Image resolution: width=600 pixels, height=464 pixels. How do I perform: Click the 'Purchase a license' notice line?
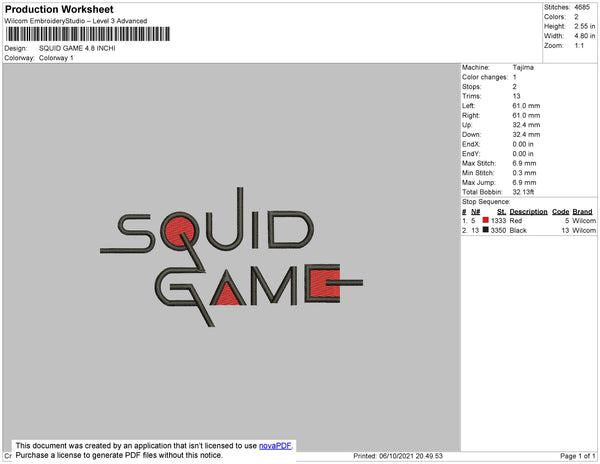click(119, 455)
